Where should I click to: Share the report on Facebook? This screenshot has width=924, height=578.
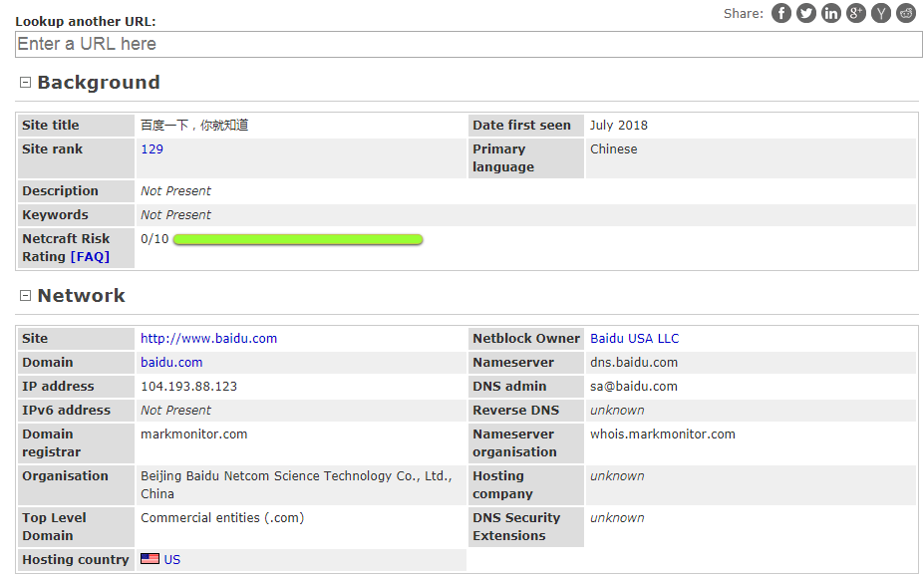(781, 13)
